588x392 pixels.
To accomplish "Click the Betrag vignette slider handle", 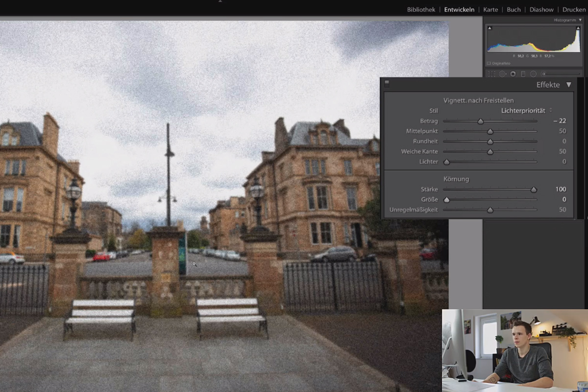I will pos(481,122).
